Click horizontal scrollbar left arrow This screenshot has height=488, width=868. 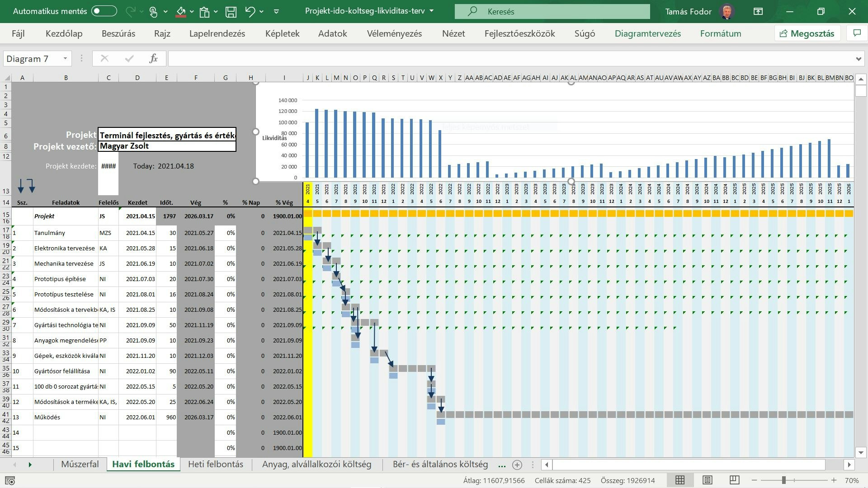tap(547, 465)
